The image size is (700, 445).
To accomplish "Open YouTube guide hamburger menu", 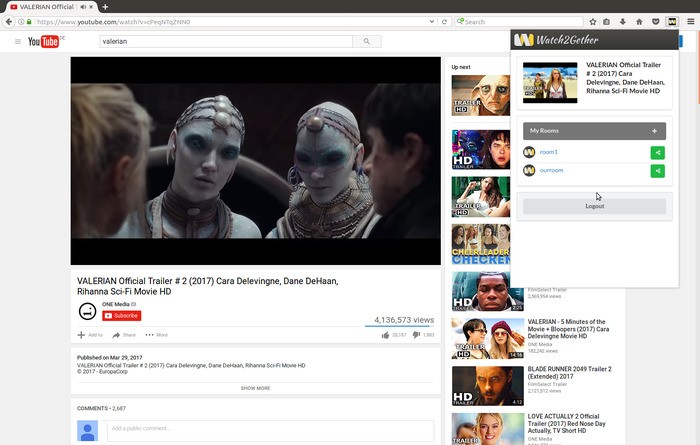I will (x=18, y=42).
